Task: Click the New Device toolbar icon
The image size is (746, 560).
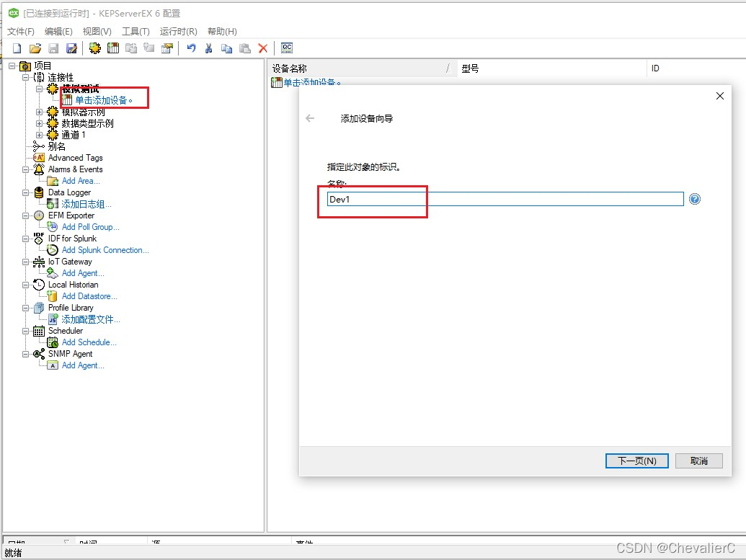Action: [113, 48]
